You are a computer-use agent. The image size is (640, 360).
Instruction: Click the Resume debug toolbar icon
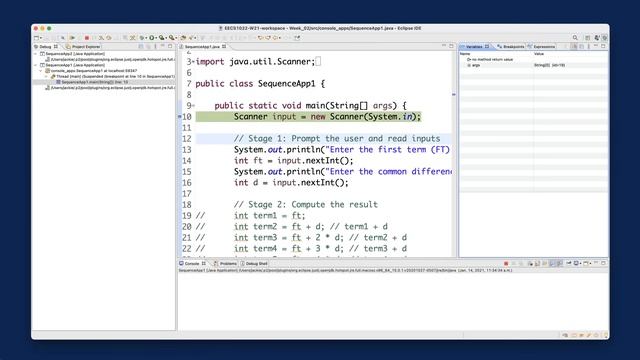(73, 38)
